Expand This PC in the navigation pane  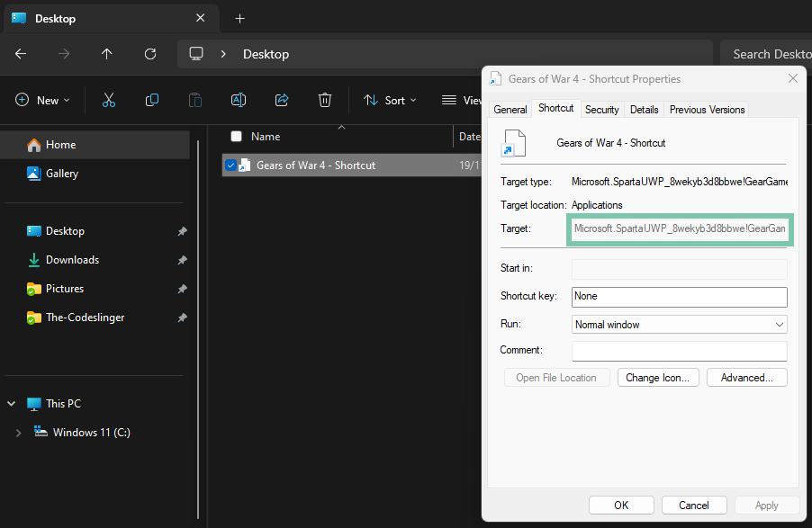(9, 403)
